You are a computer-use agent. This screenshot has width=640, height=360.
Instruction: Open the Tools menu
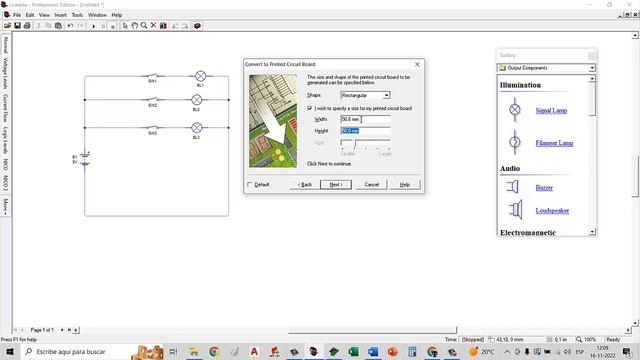tap(77, 15)
